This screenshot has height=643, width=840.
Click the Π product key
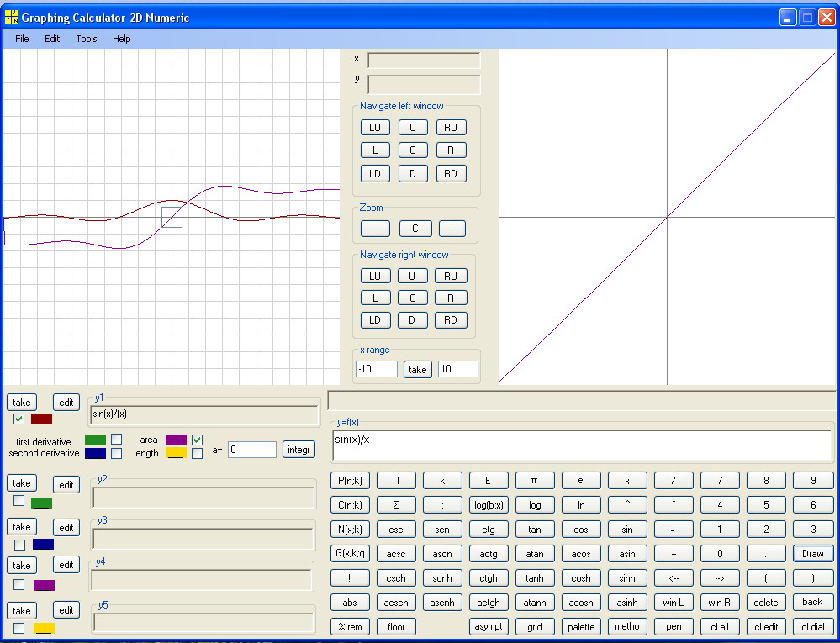(396, 481)
